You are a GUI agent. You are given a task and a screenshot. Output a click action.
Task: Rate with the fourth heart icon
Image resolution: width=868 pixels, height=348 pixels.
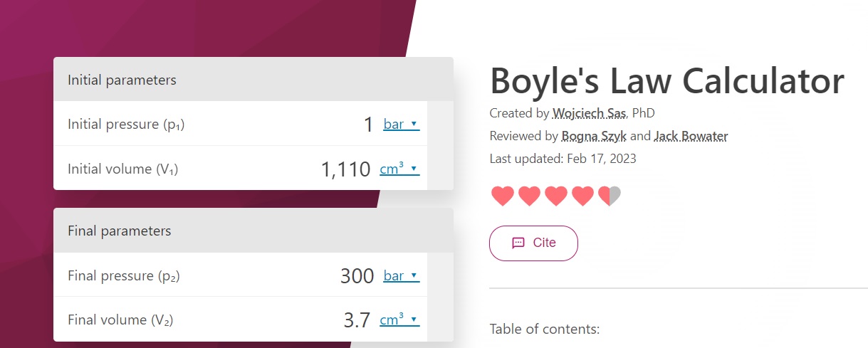(x=582, y=196)
